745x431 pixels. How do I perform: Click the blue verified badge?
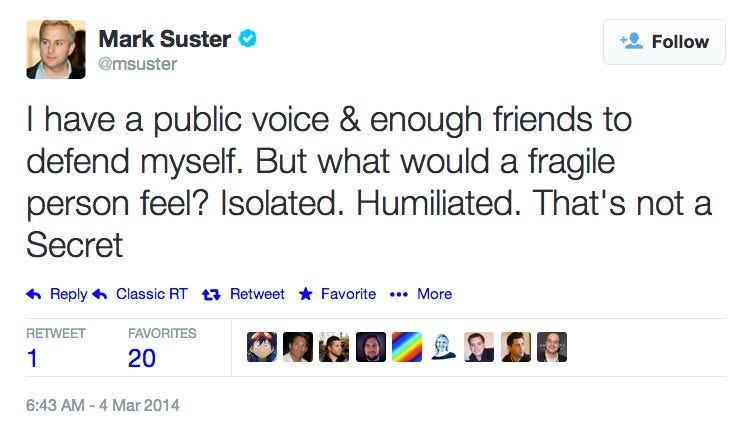tap(247, 38)
